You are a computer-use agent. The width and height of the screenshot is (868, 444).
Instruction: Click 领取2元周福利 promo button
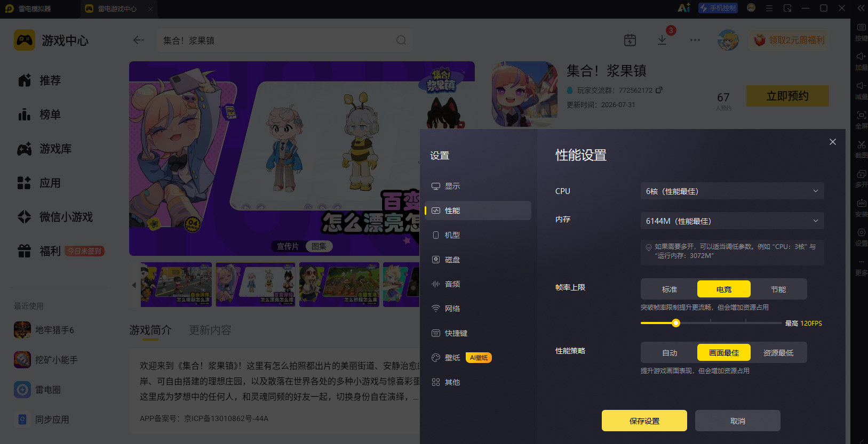(789, 40)
